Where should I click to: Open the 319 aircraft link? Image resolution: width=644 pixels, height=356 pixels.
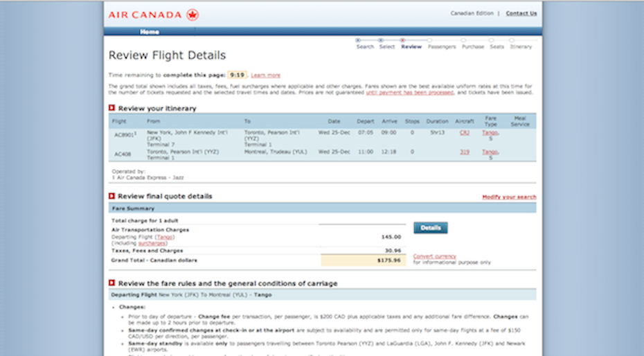[x=465, y=151]
